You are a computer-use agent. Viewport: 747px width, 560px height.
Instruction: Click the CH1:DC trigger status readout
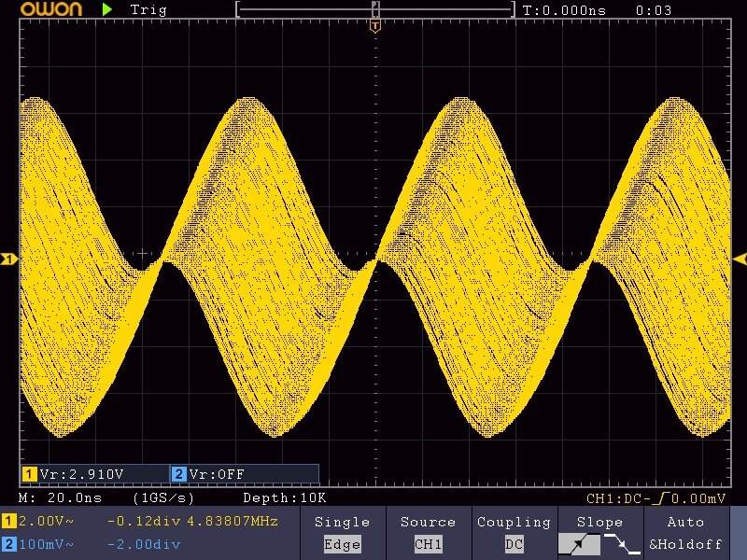coord(655,498)
